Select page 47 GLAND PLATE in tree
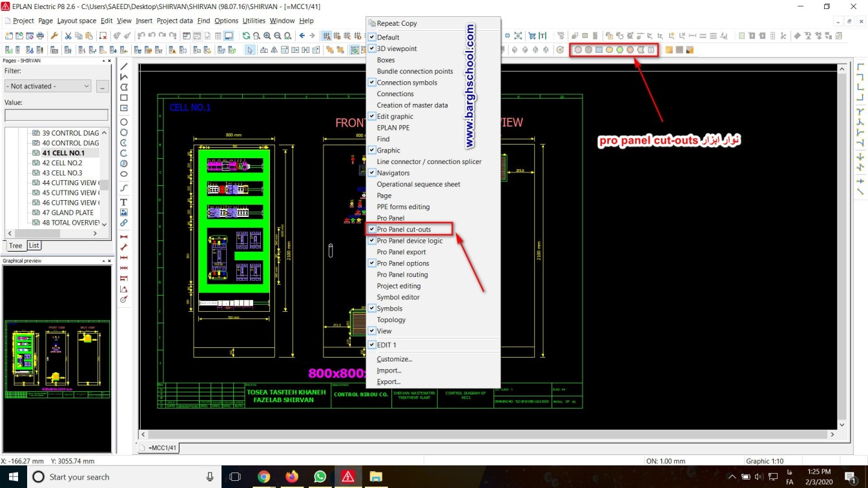 click(x=68, y=212)
